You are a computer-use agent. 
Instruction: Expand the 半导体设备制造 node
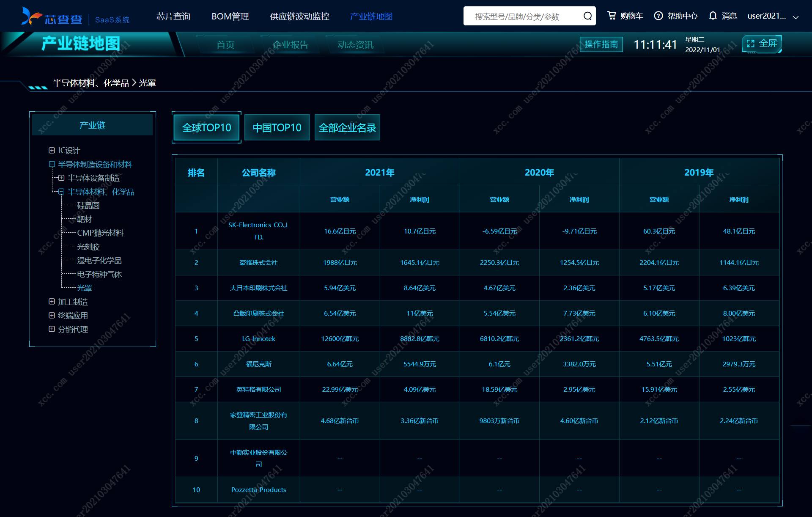[x=61, y=178]
